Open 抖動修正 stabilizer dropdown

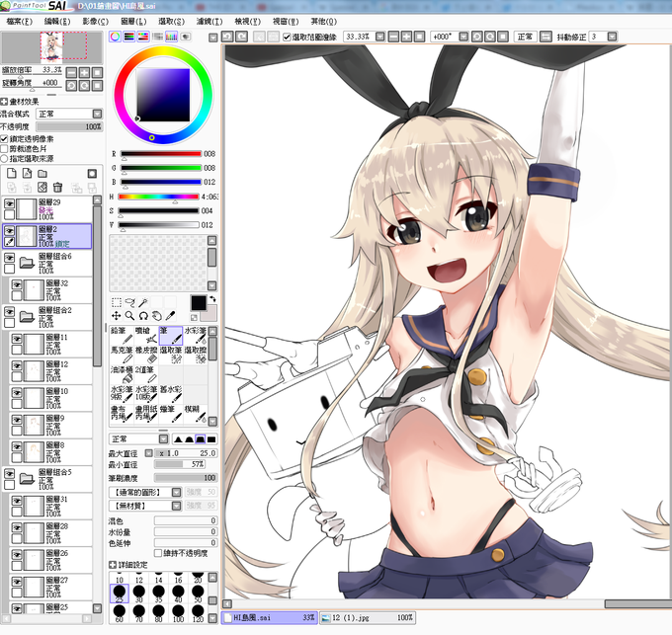coord(612,37)
